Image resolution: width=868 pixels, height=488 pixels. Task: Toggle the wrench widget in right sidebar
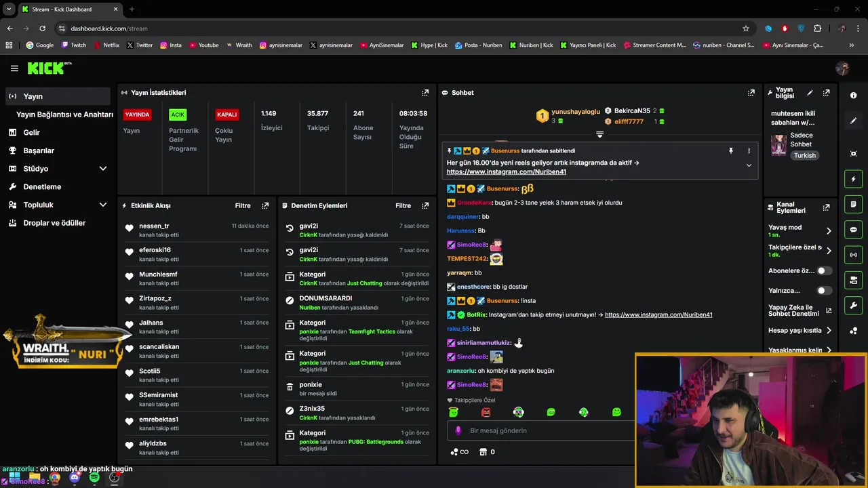pyautogui.click(x=853, y=305)
